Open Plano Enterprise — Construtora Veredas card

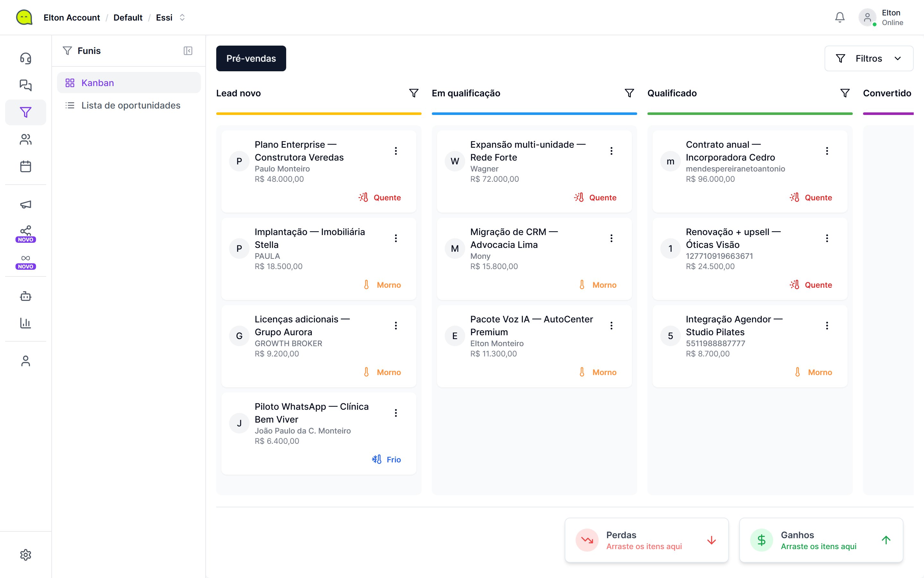point(319,172)
